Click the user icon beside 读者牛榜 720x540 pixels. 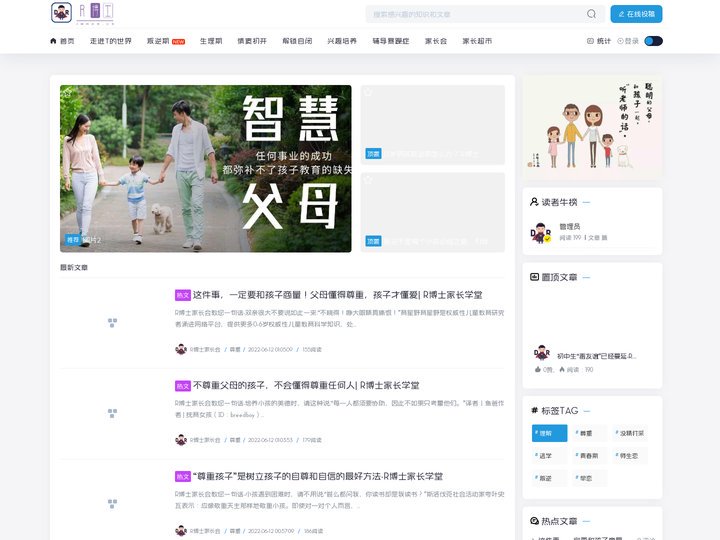click(534, 202)
